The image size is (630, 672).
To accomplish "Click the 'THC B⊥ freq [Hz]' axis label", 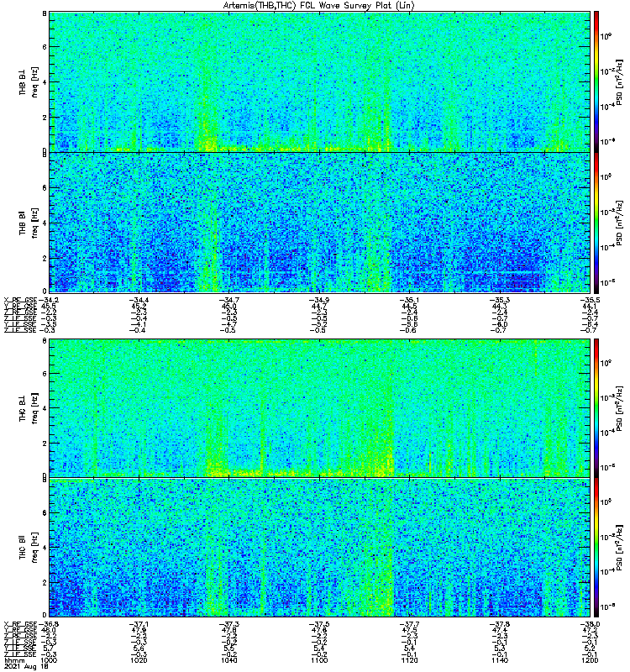I will 29,408.
